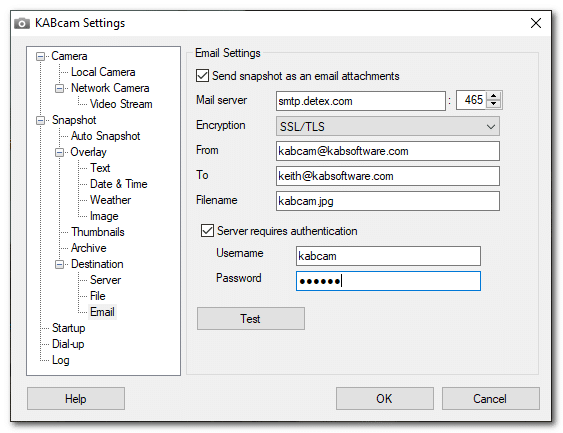Confirm settings with the OK button
Image resolution: width=563 pixels, height=433 pixels.
point(385,399)
